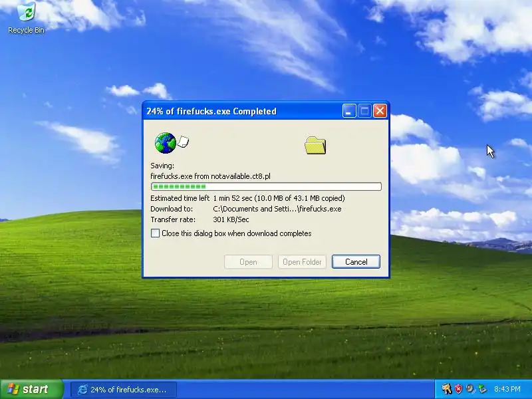
Task: Click the flying paper sheet icon
Action: 184,142
